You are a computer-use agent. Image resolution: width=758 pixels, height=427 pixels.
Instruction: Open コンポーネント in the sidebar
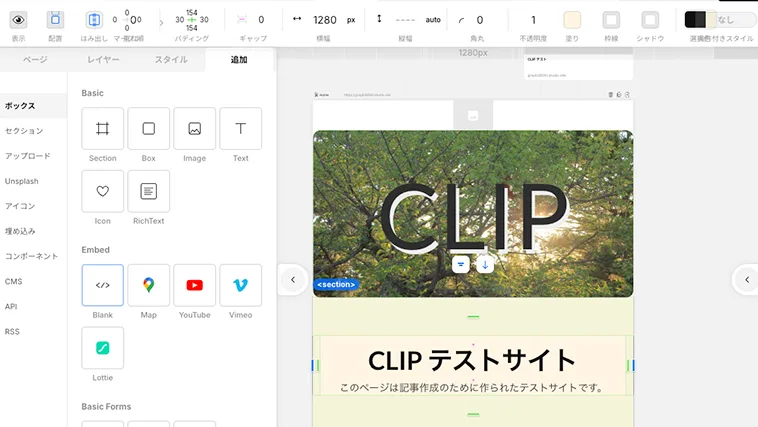(33, 256)
